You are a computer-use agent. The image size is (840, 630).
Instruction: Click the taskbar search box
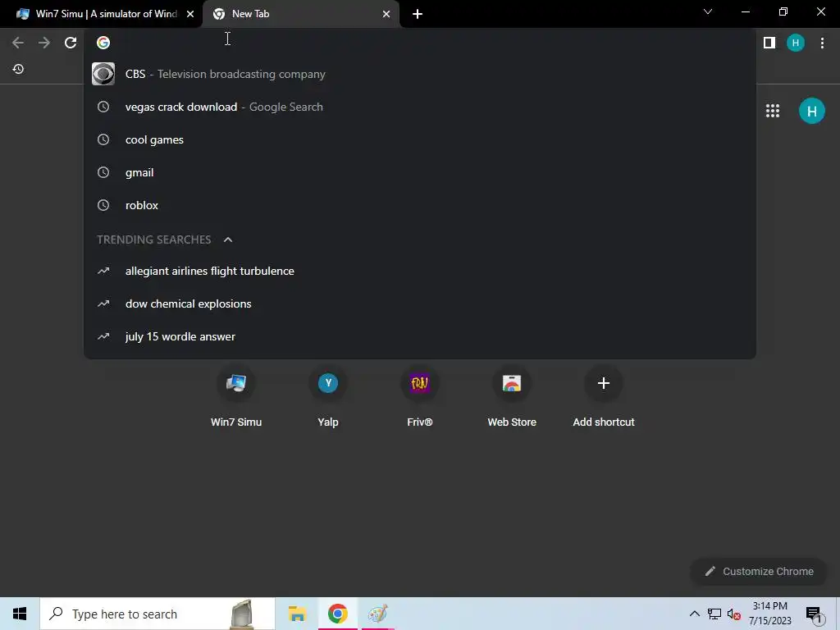point(157,614)
